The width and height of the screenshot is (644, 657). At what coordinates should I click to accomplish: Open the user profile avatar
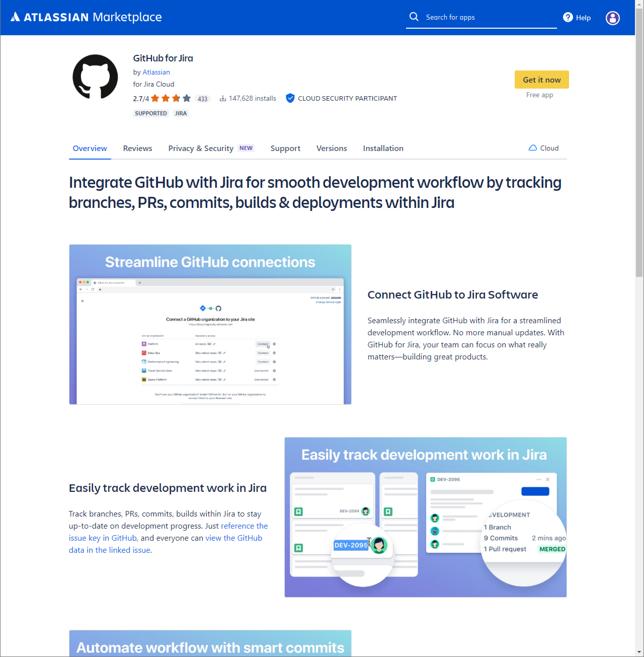click(612, 18)
